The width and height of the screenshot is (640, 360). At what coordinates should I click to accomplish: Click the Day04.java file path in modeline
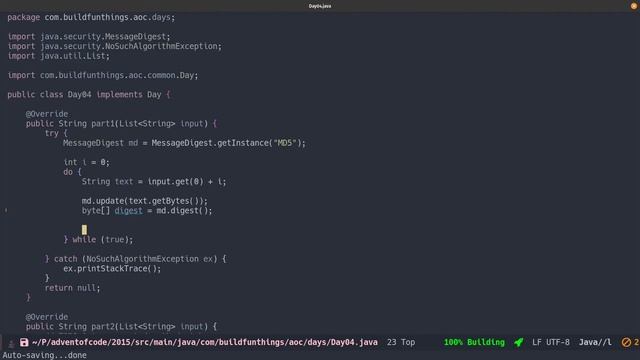click(205, 342)
